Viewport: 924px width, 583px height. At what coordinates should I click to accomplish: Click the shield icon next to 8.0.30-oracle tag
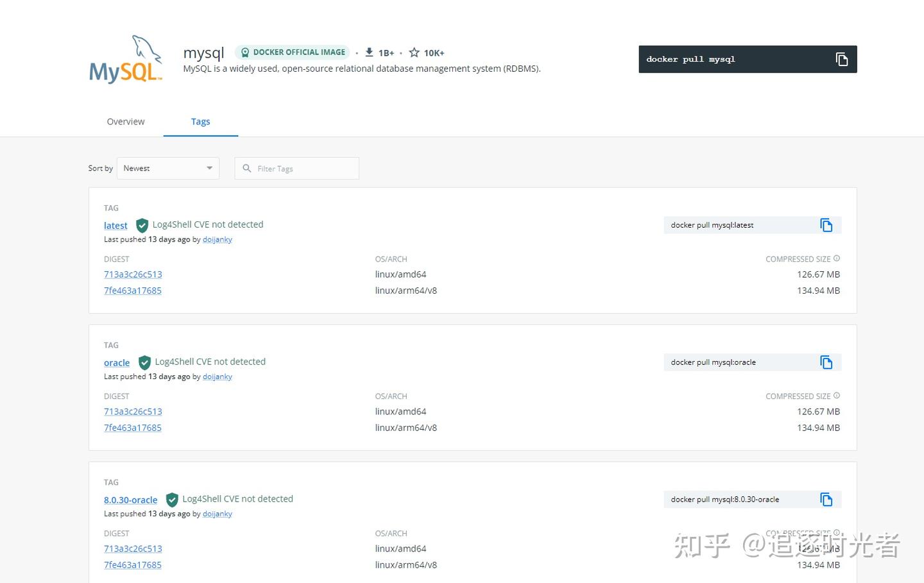172,500
